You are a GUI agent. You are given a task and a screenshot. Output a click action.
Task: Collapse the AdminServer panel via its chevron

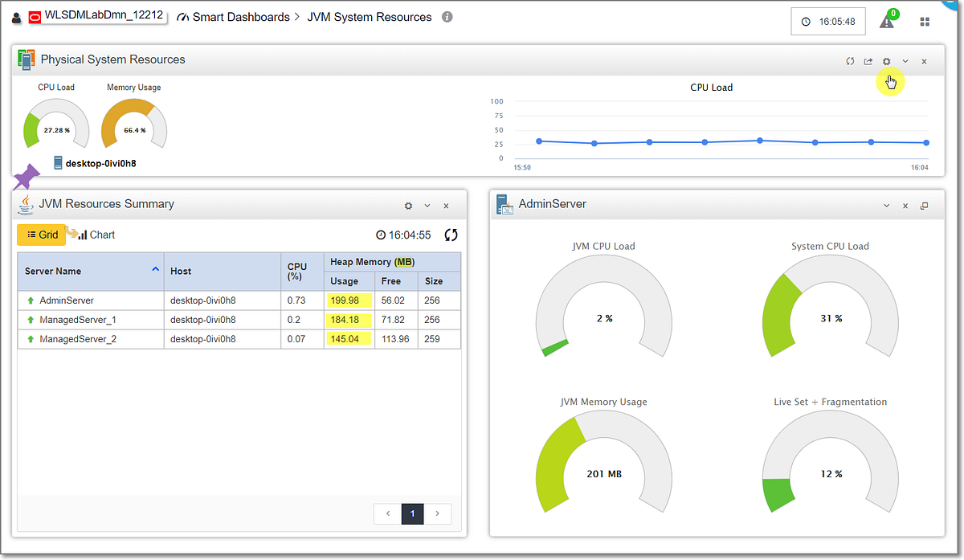pos(886,205)
